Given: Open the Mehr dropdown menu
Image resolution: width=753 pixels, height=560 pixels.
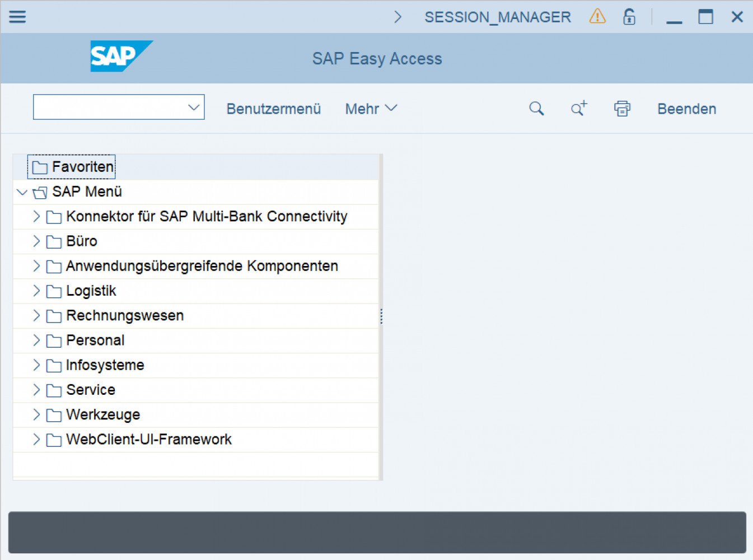Looking at the screenshot, I should click(x=371, y=109).
